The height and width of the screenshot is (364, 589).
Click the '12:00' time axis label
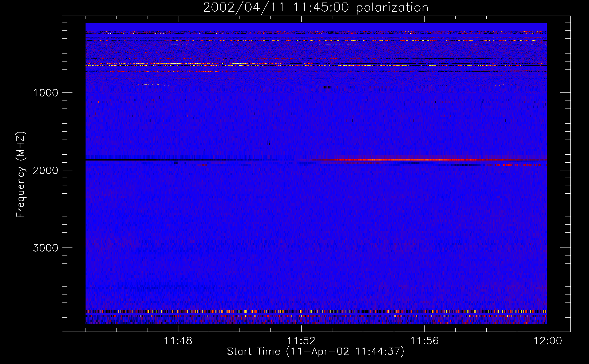pyautogui.click(x=548, y=341)
